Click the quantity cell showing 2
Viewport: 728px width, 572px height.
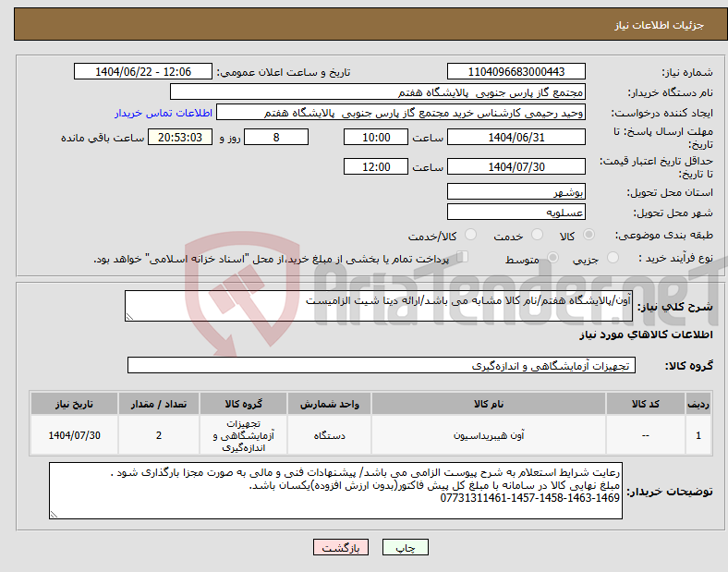coord(159,435)
